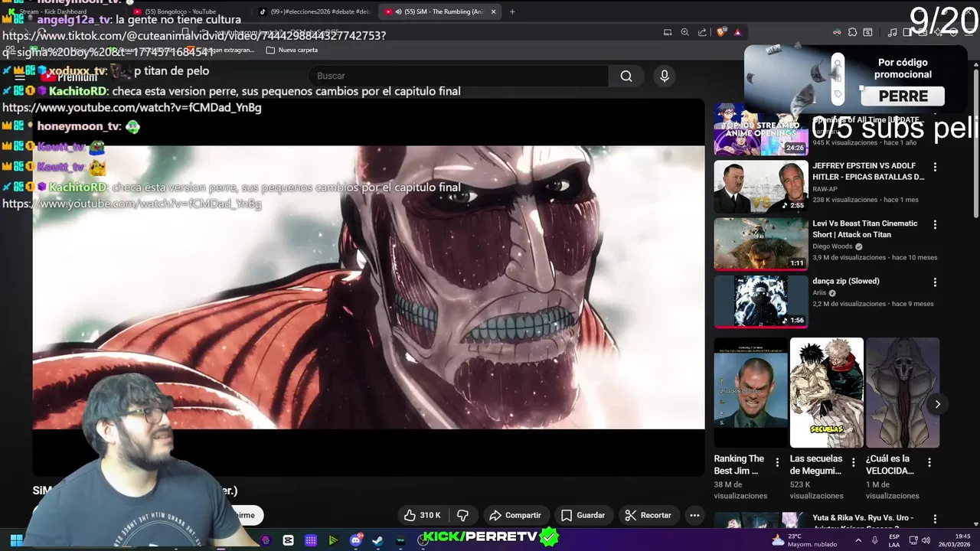The image size is (980, 551).
Task: Click the taskbar microphone icon
Action: (x=875, y=540)
